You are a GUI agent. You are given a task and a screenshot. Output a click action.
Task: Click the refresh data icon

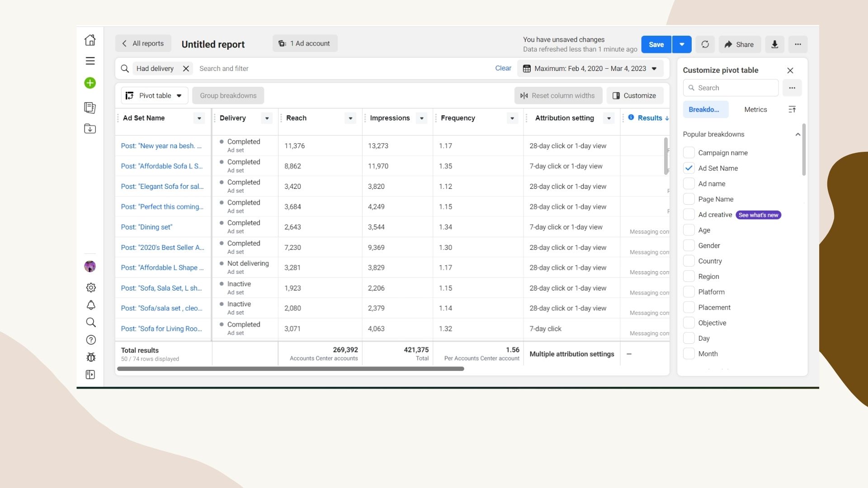coord(705,44)
